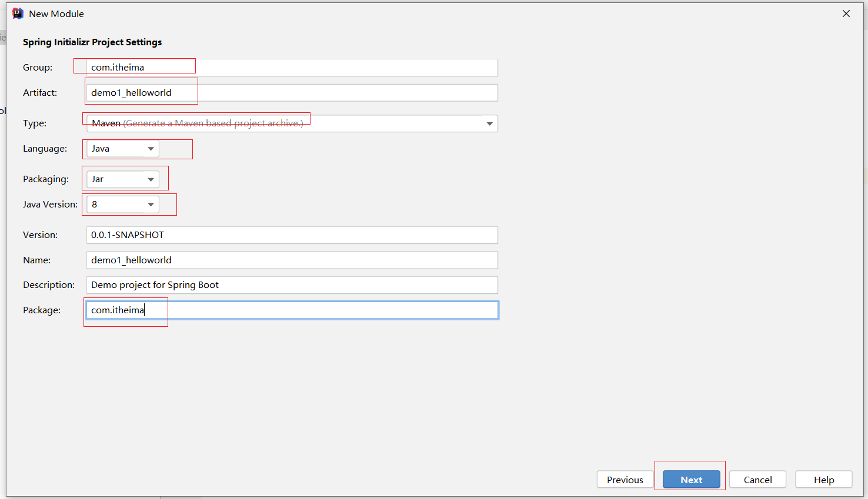This screenshot has height=499, width=868.
Task: Expand the Java Version dropdown
Action: pyautogui.click(x=151, y=205)
